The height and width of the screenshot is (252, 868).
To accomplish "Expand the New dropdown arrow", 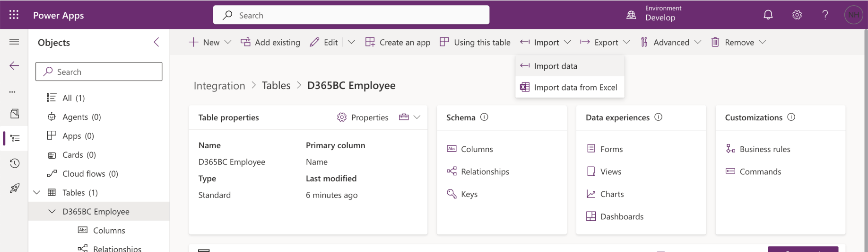I will [228, 42].
